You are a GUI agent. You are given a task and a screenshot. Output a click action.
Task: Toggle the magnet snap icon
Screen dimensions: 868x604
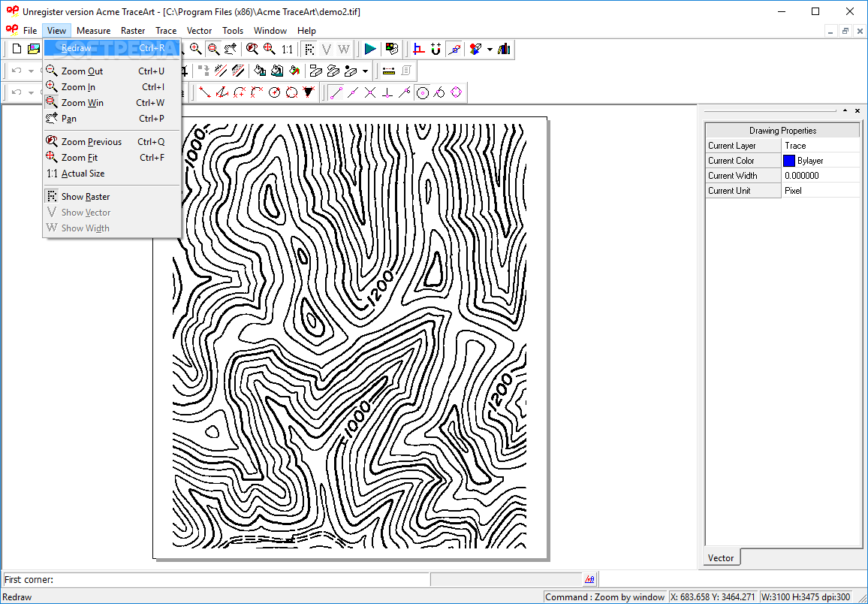pyautogui.click(x=436, y=49)
